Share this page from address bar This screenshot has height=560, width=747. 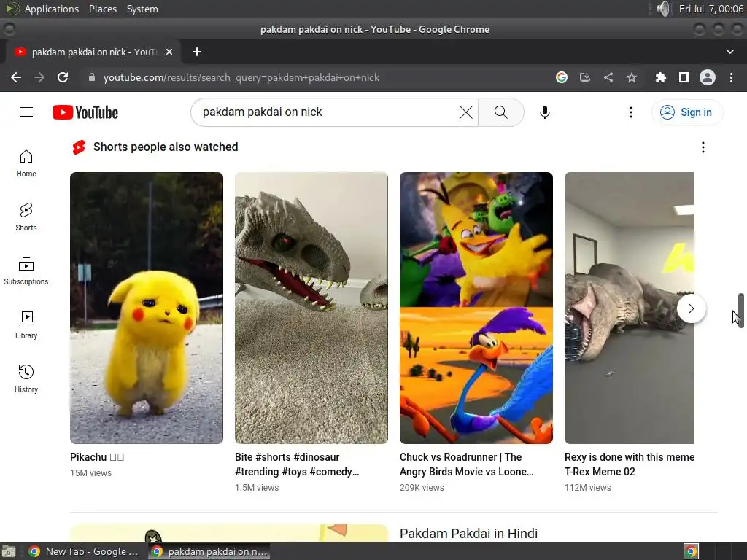[608, 77]
